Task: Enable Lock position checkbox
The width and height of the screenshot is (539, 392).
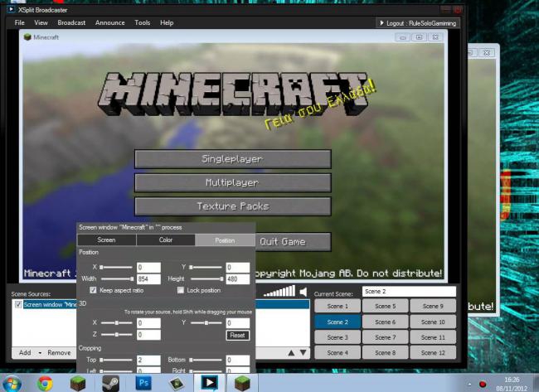Action: (181, 290)
